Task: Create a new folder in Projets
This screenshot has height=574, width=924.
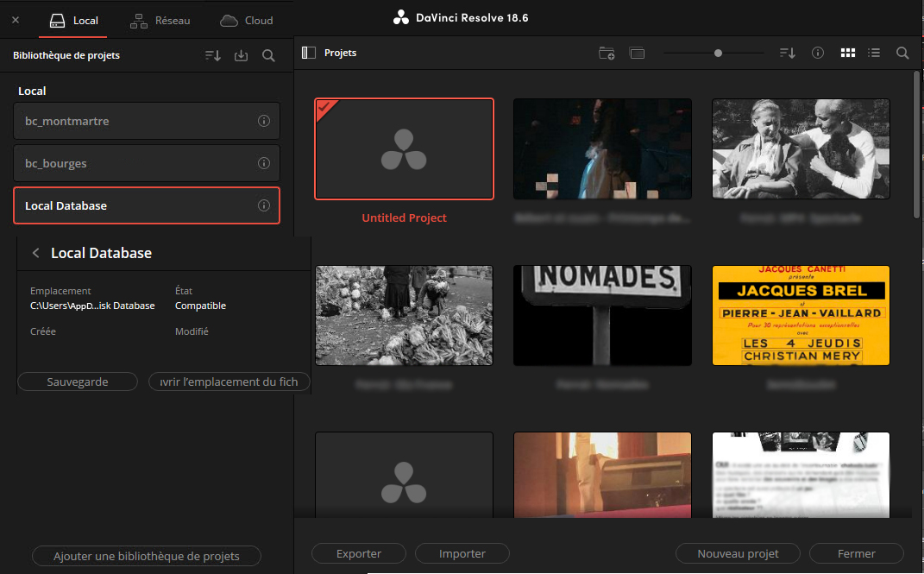Action: click(607, 53)
